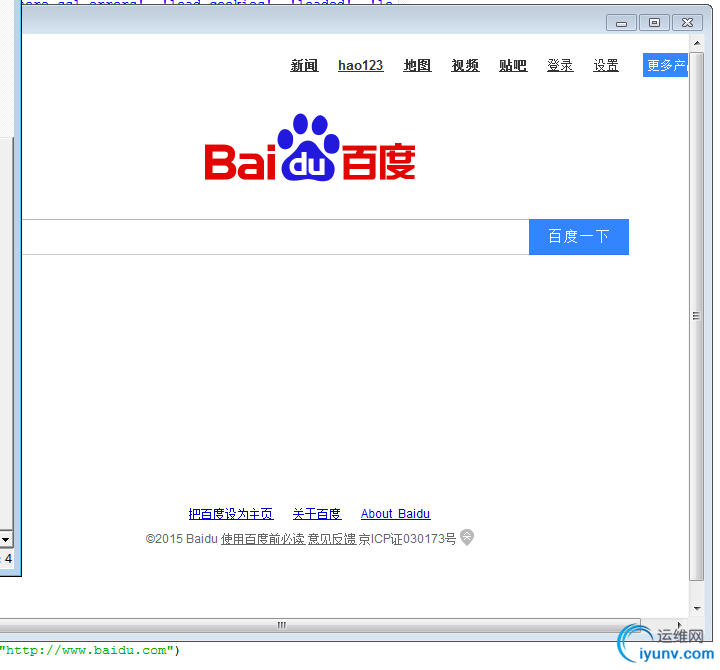Screen dimensions: 720x670
Task: Click 京ICP证030173号 license text
Action: (x=407, y=539)
